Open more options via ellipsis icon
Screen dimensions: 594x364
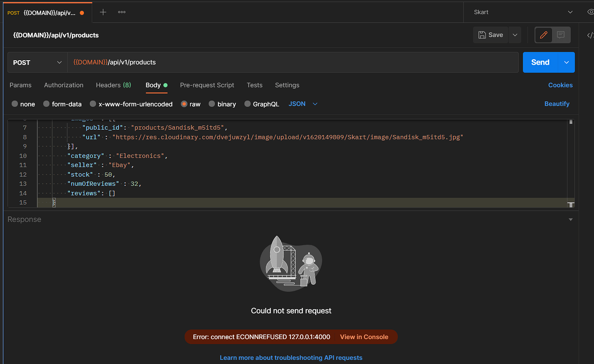click(121, 12)
